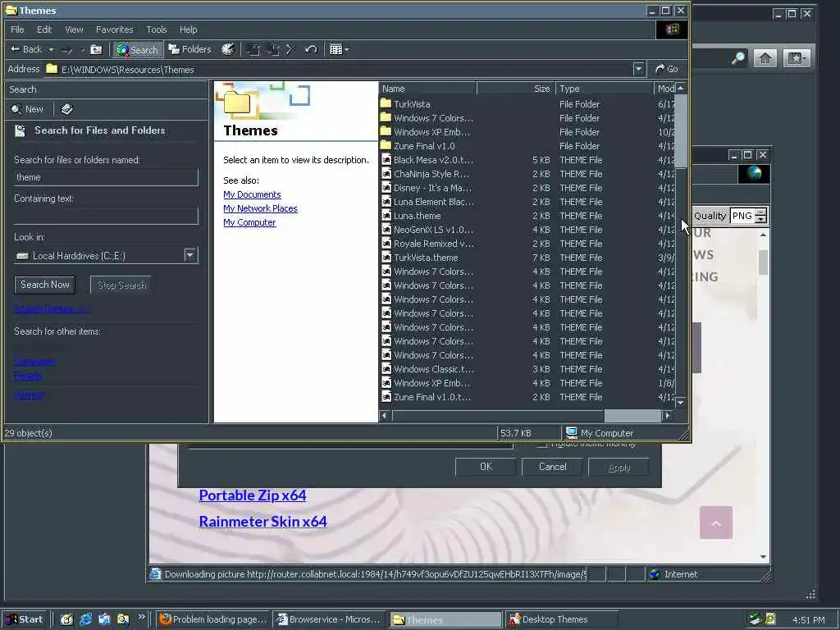Viewport: 840px width, 630px height.
Task: Click the Undo toolbar icon
Action: [311, 49]
